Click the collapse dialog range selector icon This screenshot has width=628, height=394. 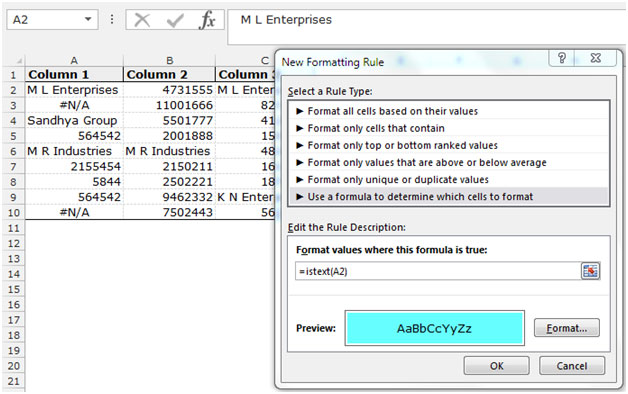590,271
